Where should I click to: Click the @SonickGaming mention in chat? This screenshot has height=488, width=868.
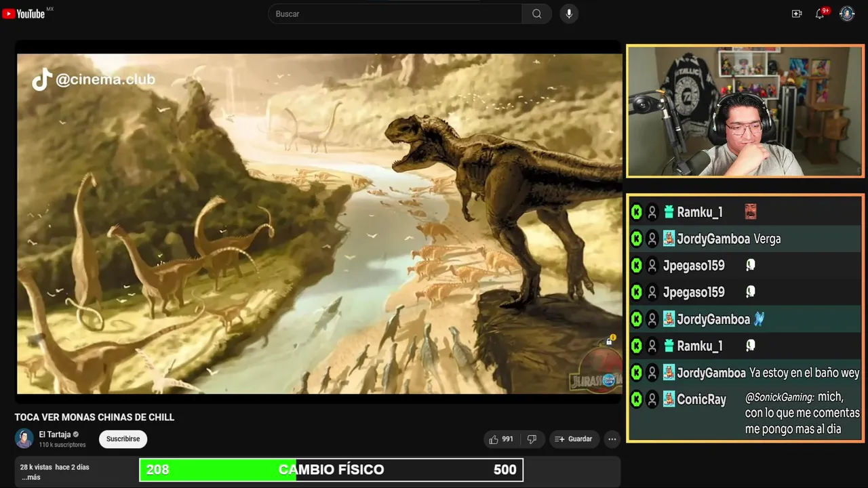coord(779,398)
